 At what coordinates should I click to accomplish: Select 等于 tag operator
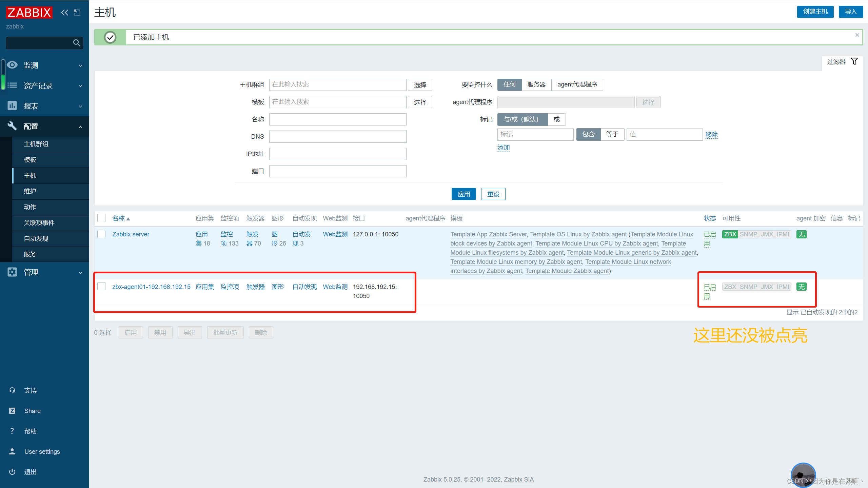(x=612, y=134)
